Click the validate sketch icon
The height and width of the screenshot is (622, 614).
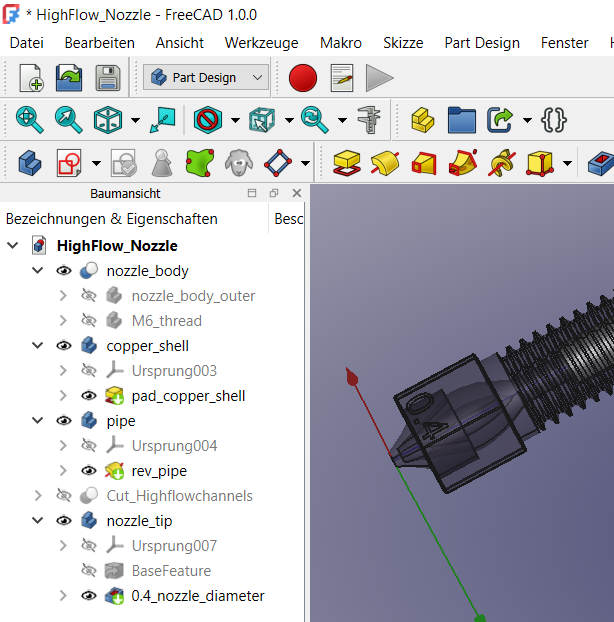tap(123, 163)
